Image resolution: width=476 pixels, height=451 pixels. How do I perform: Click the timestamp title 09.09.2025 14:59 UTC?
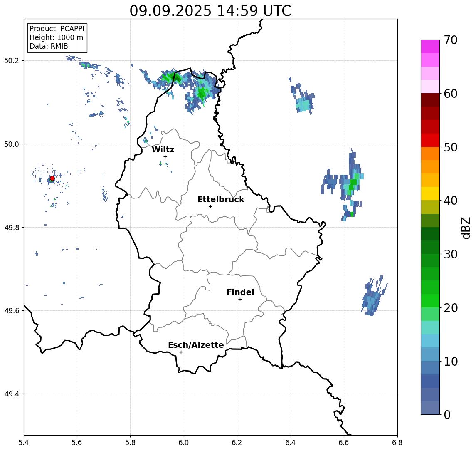(210, 11)
